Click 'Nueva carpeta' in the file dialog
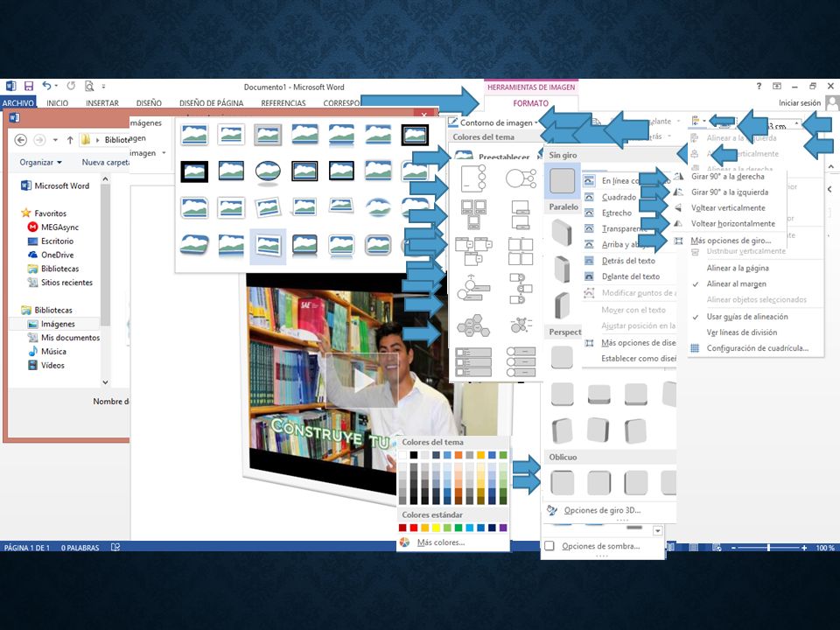The width and height of the screenshot is (840, 630). pos(106,162)
